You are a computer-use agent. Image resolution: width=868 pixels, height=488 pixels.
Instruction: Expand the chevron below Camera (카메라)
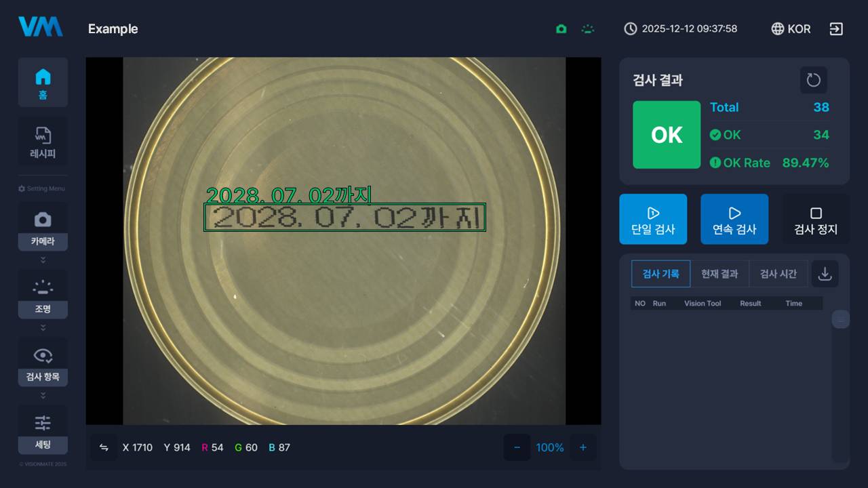tap(43, 260)
